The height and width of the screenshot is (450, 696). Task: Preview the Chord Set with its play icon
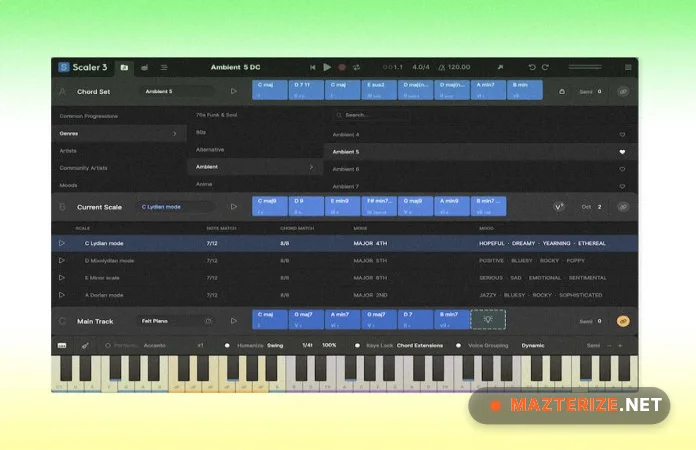(x=233, y=91)
